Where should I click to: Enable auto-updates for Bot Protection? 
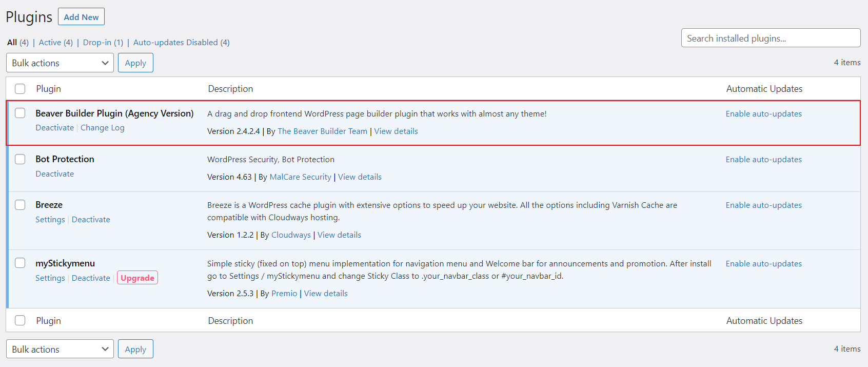pyautogui.click(x=763, y=160)
